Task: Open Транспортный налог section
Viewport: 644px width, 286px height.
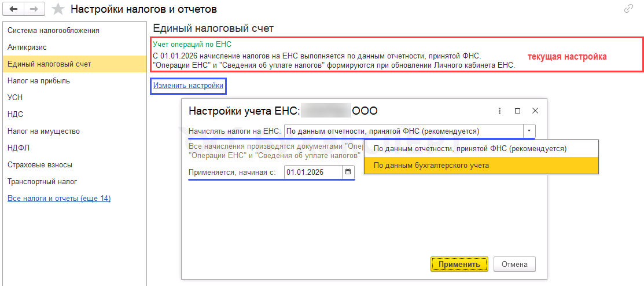Action: [75, 181]
